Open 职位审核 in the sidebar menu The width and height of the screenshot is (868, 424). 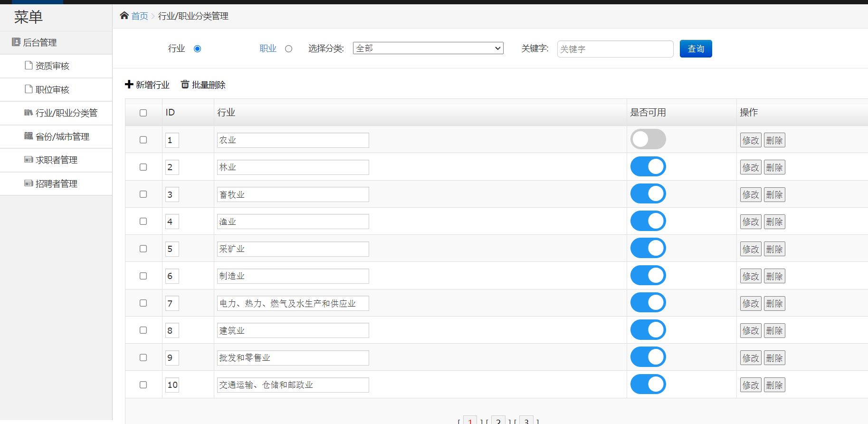[x=56, y=89]
